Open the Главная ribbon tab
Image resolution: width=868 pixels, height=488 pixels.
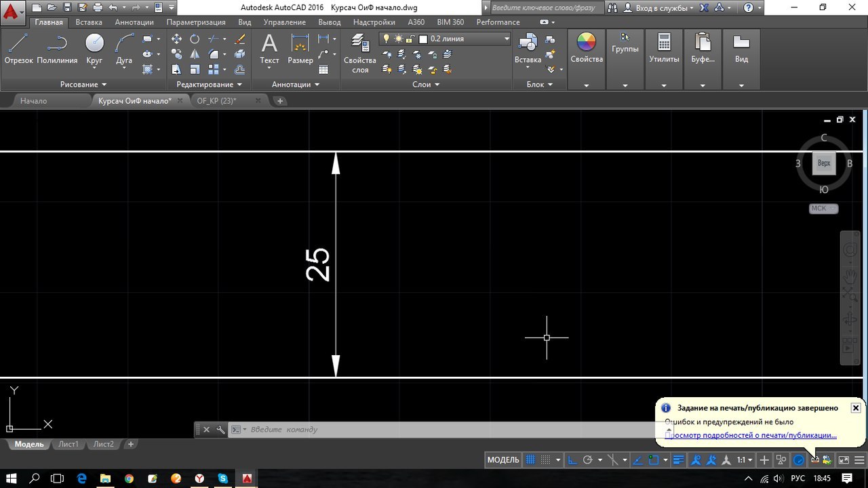click(49, 22)
